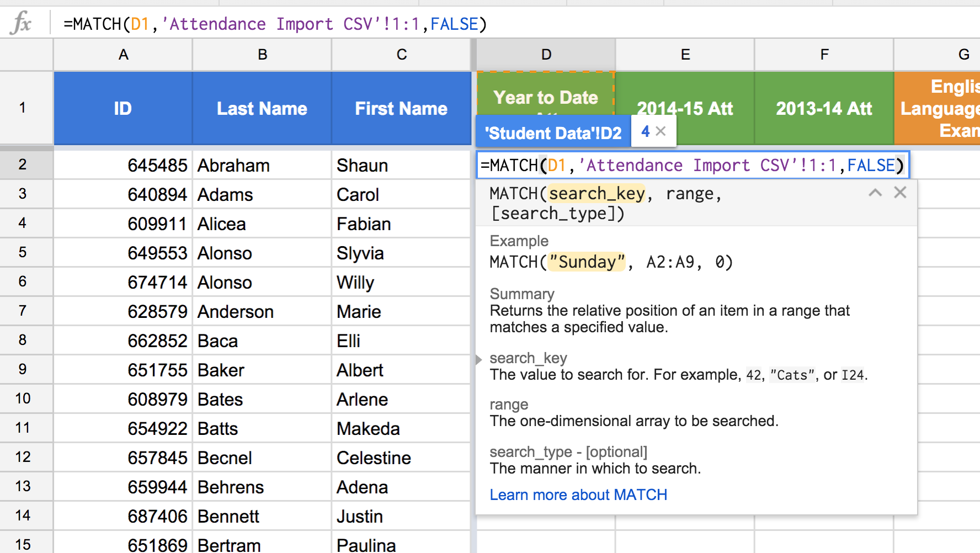The image size is (980, 553).
Task: Click the ID header cell
Action: click(123, 108)
